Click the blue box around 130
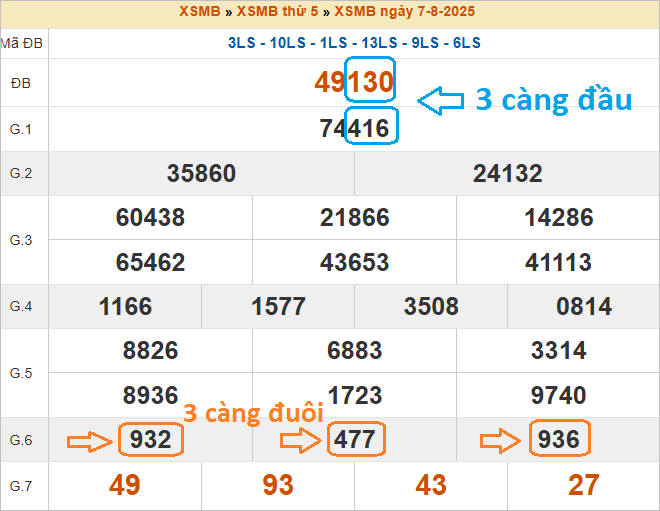Viewport: 660px width, 511px height. 370,83
